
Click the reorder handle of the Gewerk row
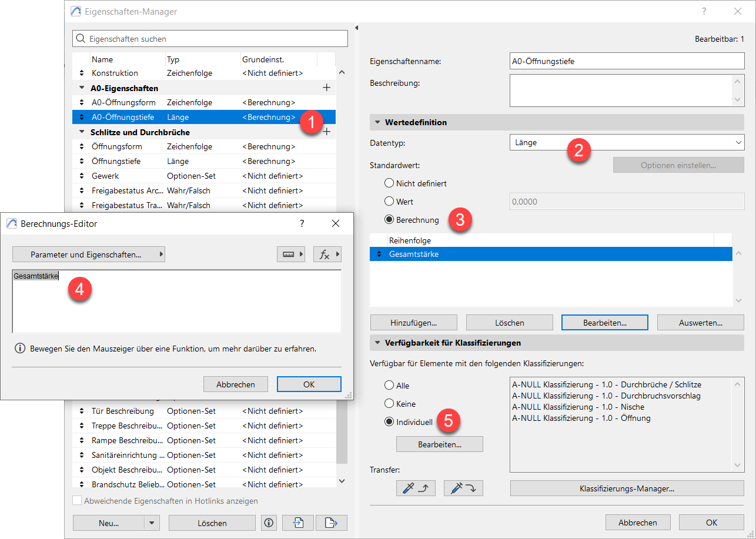(81, 176)
